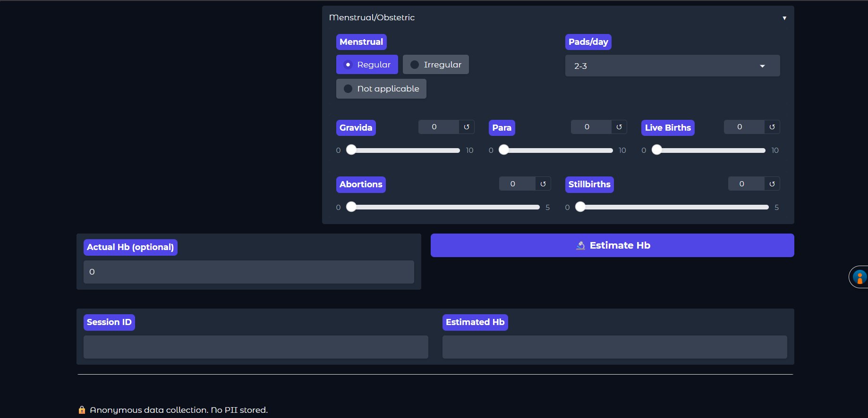
Task: Reset the Gravida value icon
Action: [466, 127]
